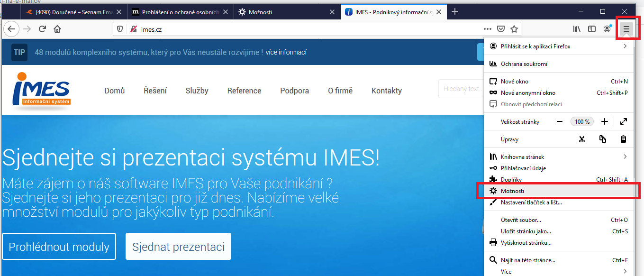The height and width of the screenshot is (276, 644).
Task: Go back to the previous page
Action: [x=11, y=29]
